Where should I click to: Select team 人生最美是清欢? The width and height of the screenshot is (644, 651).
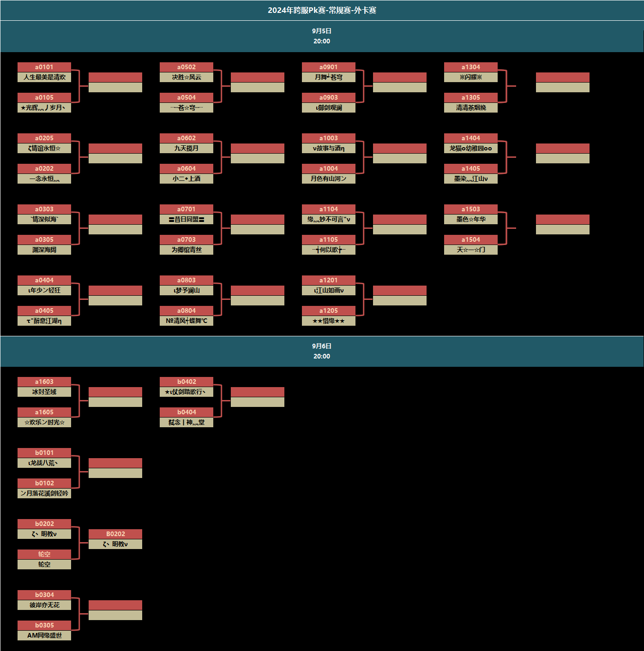[x=44, y=77]
